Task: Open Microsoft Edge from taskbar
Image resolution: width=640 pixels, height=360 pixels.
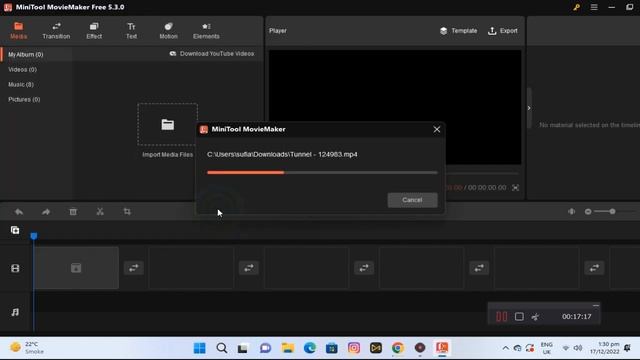Action: pos(310,348)
